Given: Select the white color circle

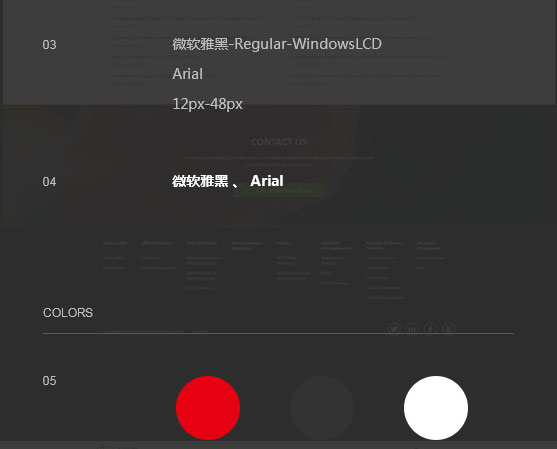Looking at the screenshot, I should [436, 408].
